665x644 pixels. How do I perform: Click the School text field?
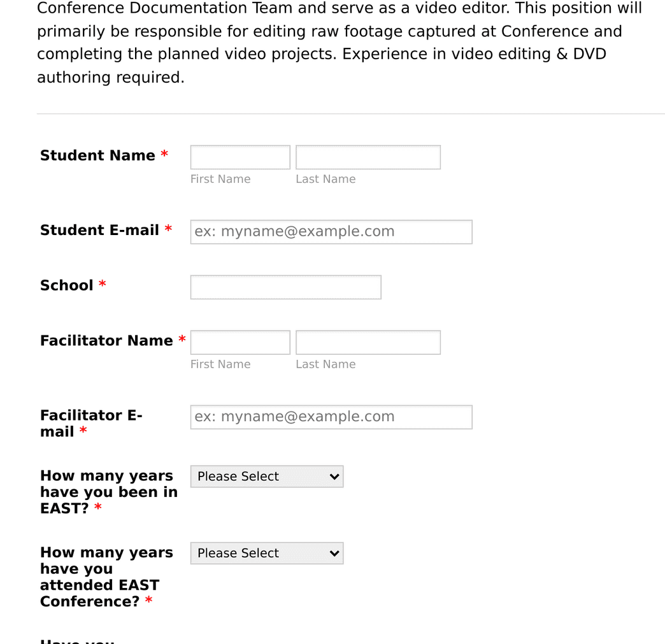point(285,287)
